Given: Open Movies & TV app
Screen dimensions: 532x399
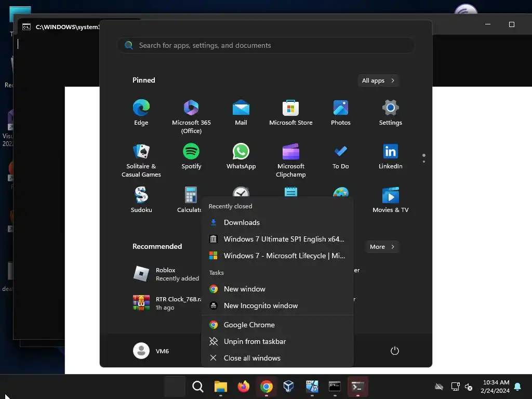Looking at the screenshot, I should 391,200.
